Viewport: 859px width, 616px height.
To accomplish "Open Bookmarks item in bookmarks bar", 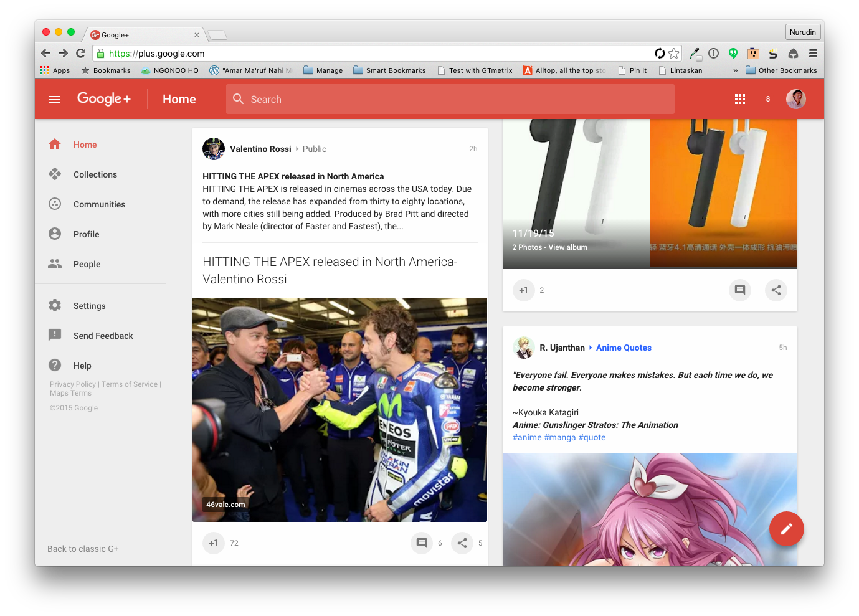I will [106, 70].
